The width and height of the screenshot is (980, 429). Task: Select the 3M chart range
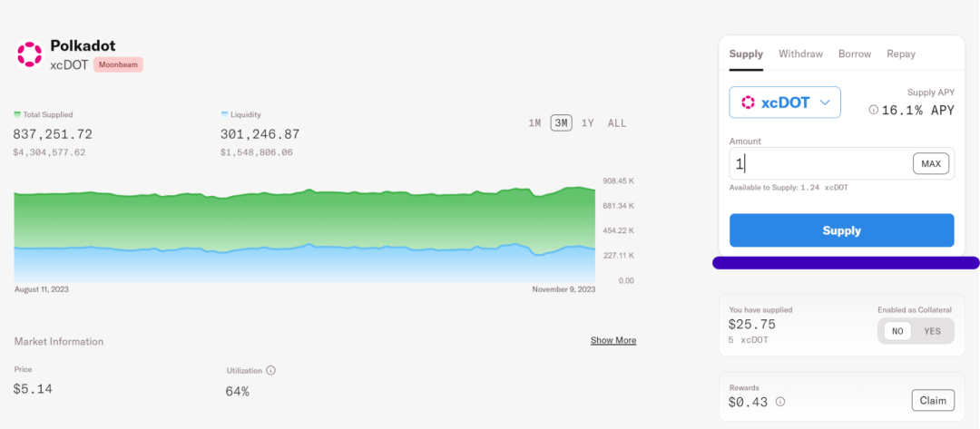click(562, 123)
